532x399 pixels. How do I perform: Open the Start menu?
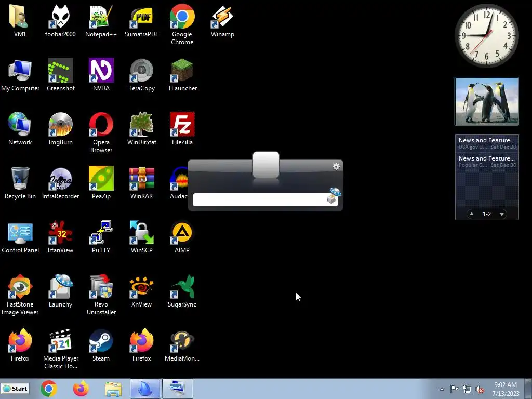(x=15, y=389)
